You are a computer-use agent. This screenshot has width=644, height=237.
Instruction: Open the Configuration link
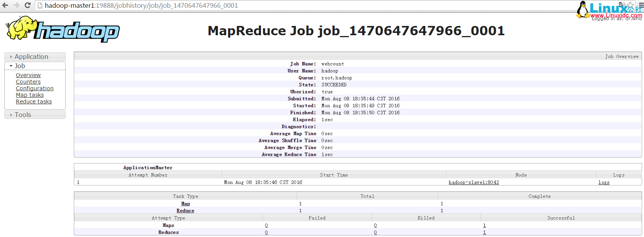35,88
